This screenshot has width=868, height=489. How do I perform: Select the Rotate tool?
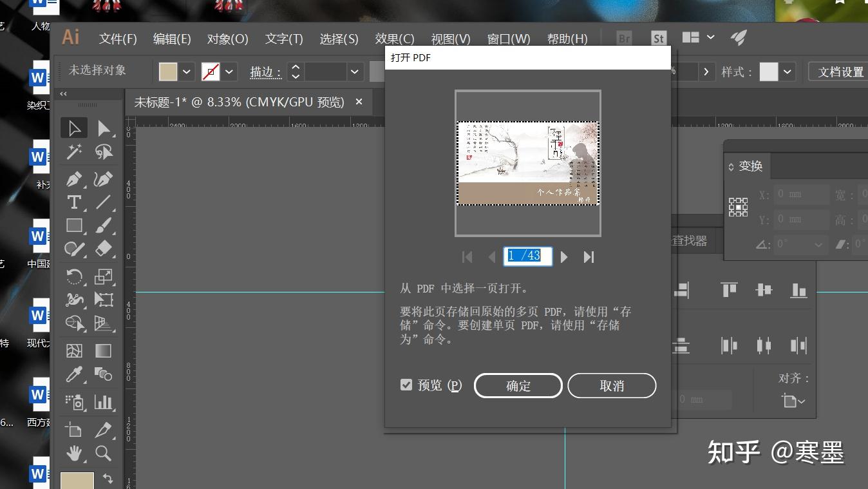coord(74,277)
